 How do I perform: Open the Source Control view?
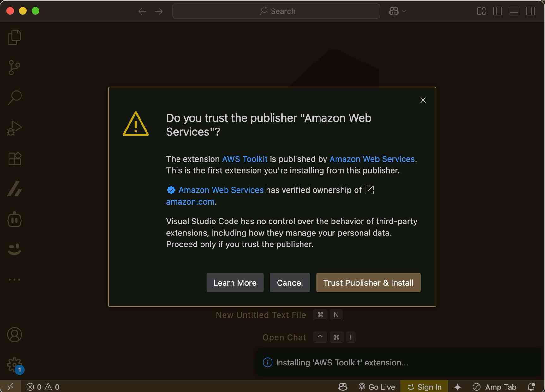click(x=14, y=68)
